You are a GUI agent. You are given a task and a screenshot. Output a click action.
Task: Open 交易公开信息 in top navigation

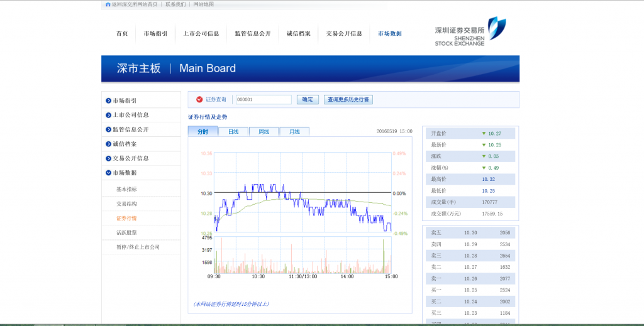click(344, 34)
